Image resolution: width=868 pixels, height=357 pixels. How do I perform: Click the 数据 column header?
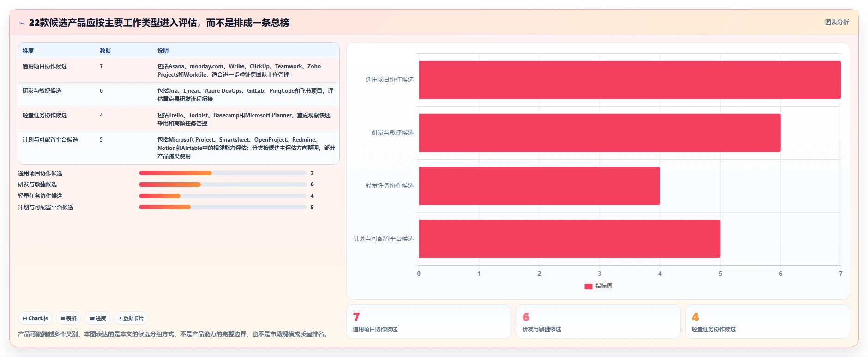105,51
